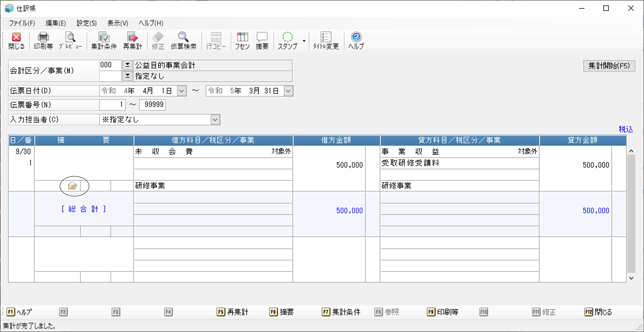Click the F9 印刷等 function key button
The width and height of the screenshot is (644, 332).
click(442, 312)
